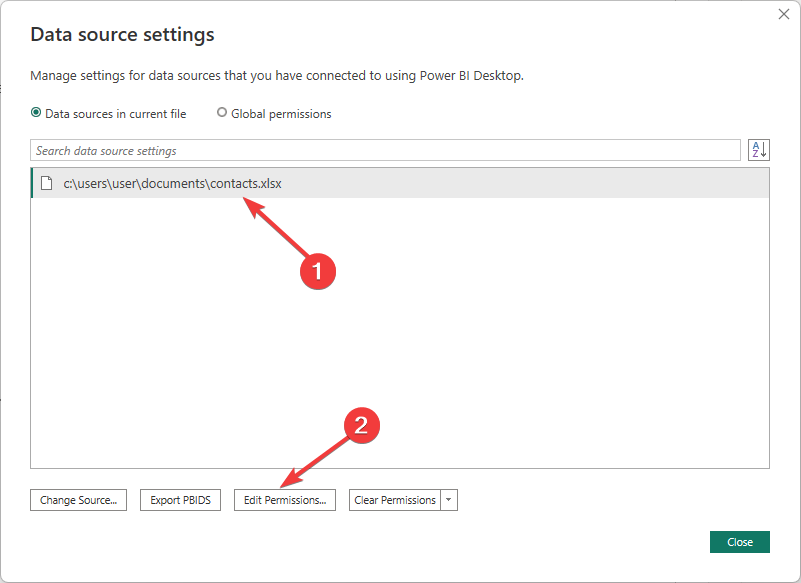Click the Clear Permissions button

395,500
